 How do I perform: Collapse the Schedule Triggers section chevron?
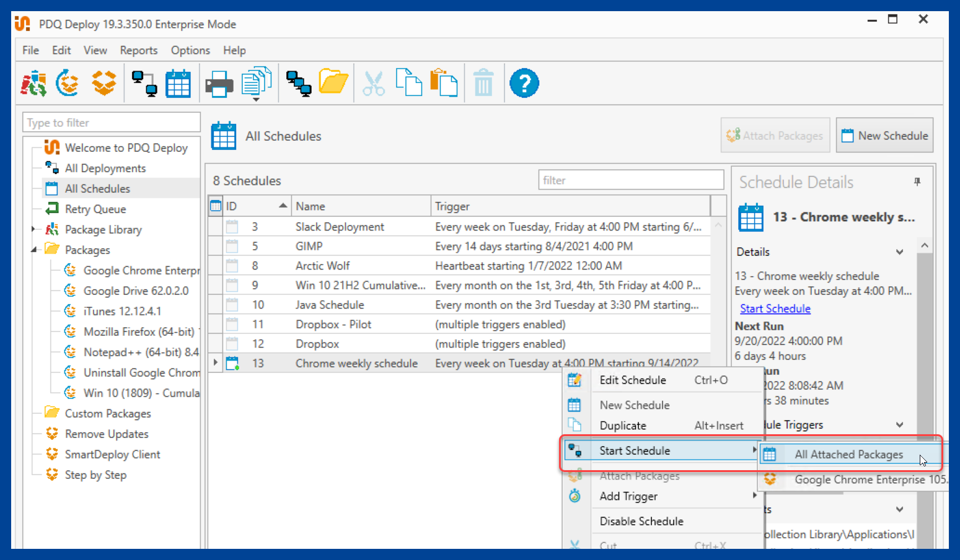(899, 425)
